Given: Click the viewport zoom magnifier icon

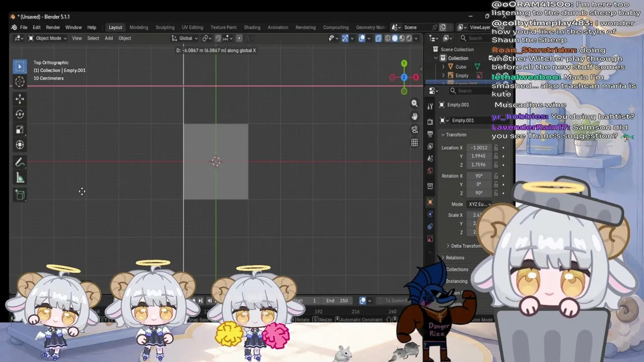Looking at the screenshot, I should coord(415,103).
